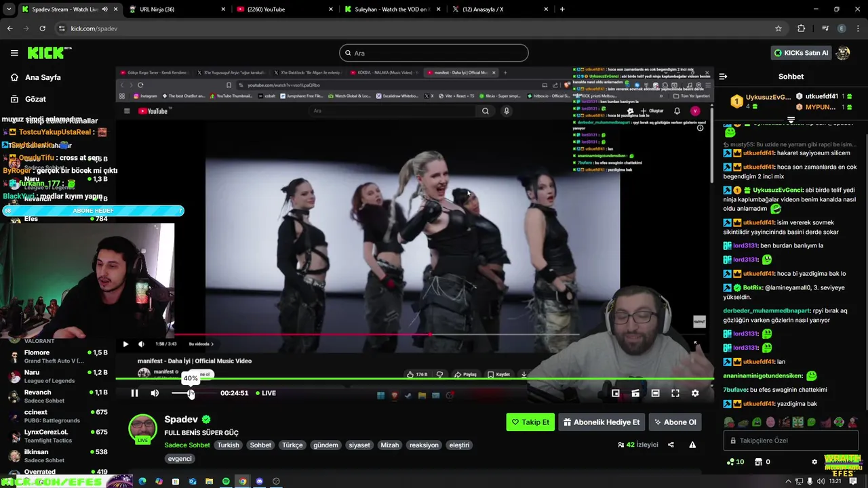The image size is (868, 488).
Task: Toggle theater mode on Kick player
Action: point(655,393)
